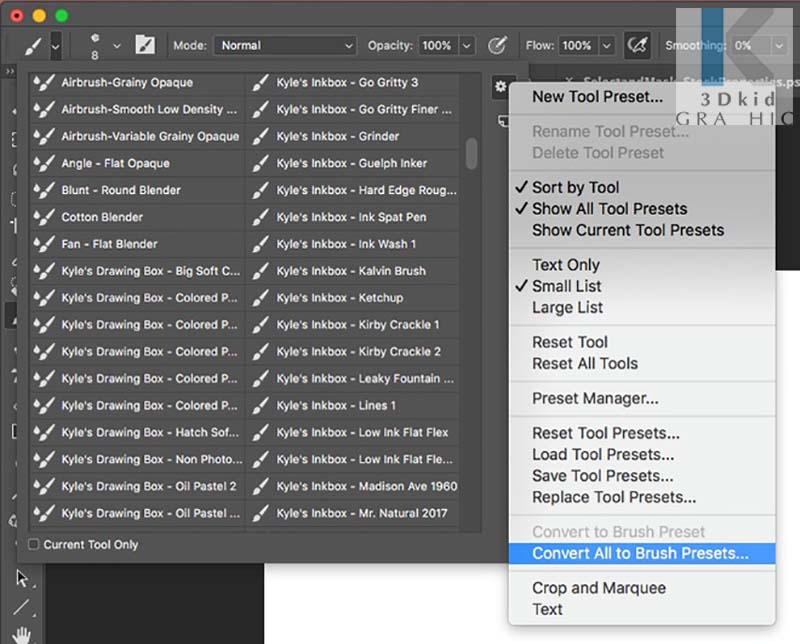Screen dimensions: 800x644
Task: Tick the Current Tool Only checkbox
Action: click(34, 544)
